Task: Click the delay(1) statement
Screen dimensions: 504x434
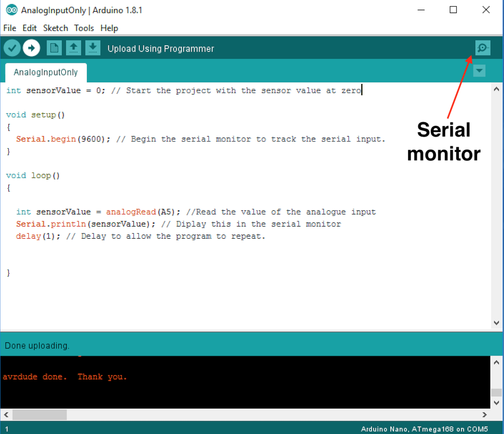Action: pyautogui.click(x=38, y=236)
